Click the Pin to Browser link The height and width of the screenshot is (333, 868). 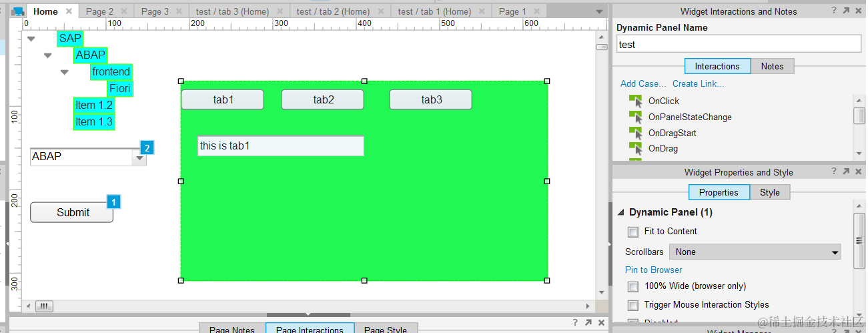coord(654,270)
